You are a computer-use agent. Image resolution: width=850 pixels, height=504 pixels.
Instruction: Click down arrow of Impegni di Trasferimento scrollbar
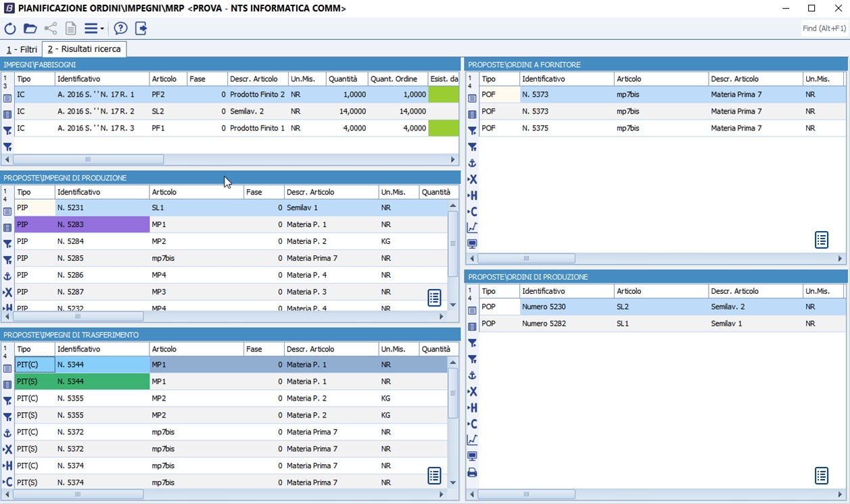pyautogui.click(x=453, y=483)
